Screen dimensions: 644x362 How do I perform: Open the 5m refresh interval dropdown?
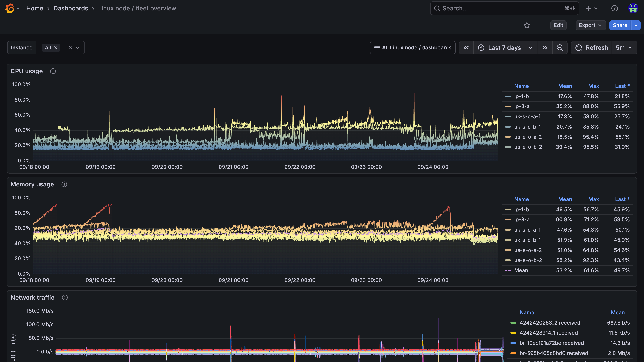[x=624, y=48]
